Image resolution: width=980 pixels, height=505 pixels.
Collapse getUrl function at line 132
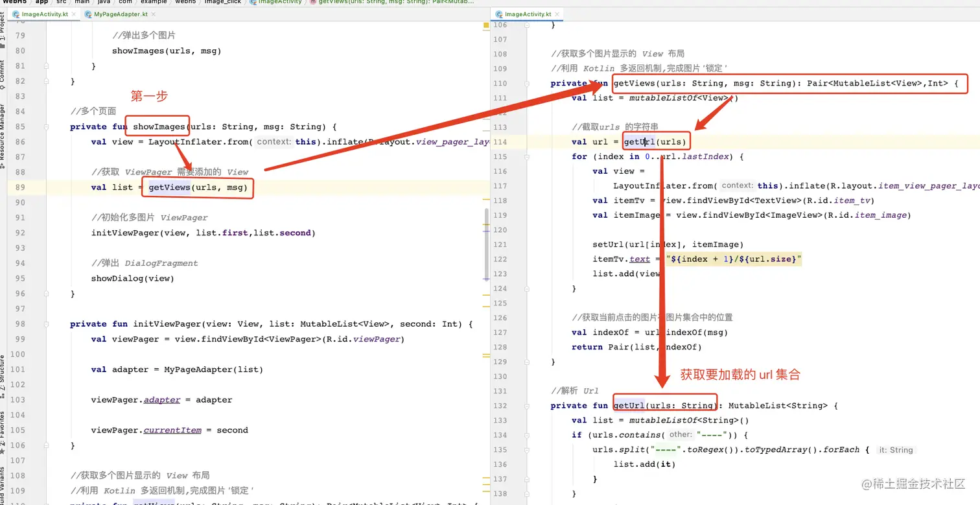[x=528, y=405]
